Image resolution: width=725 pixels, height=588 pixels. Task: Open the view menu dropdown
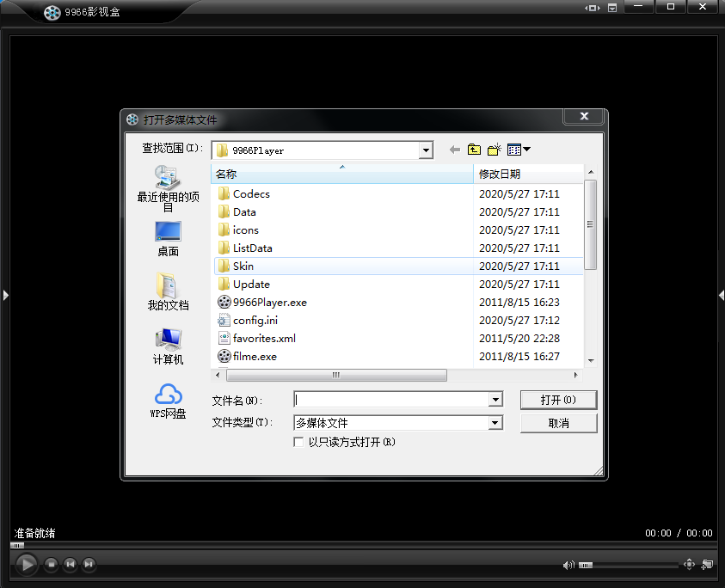click(x=519, y=150)
